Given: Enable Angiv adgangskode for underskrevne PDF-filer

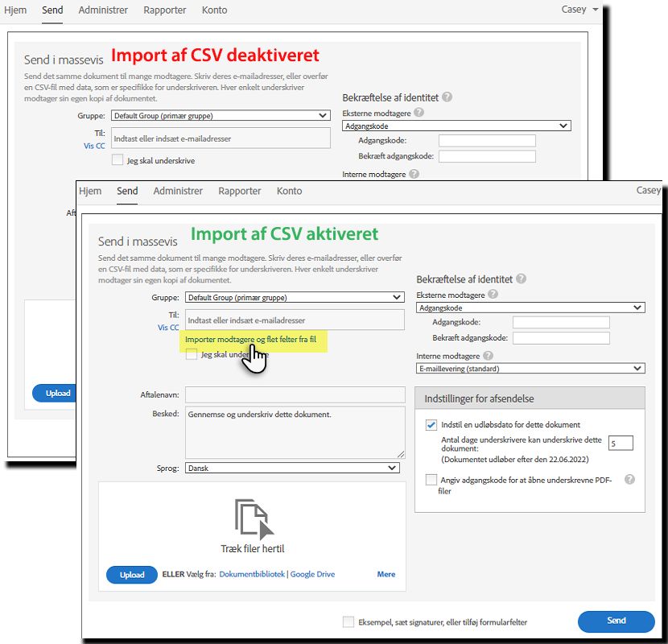Looking at the screenshot, I should (431, 479).
